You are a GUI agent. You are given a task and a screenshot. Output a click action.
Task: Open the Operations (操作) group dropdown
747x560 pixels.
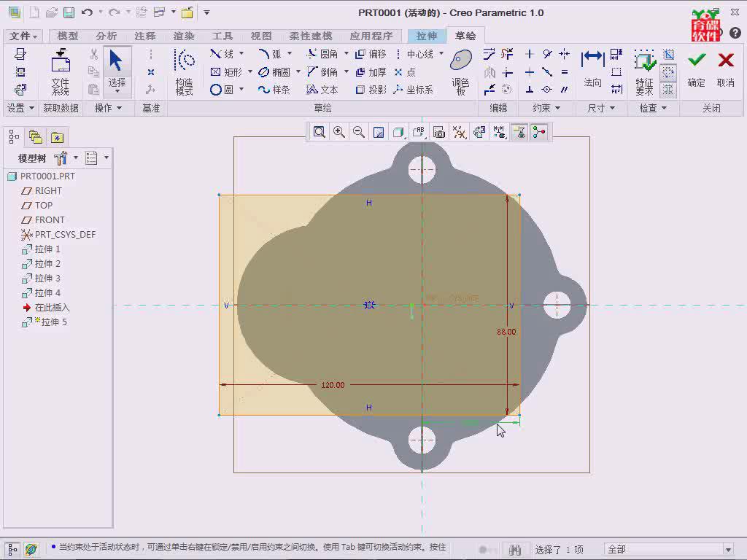(108, 108)
